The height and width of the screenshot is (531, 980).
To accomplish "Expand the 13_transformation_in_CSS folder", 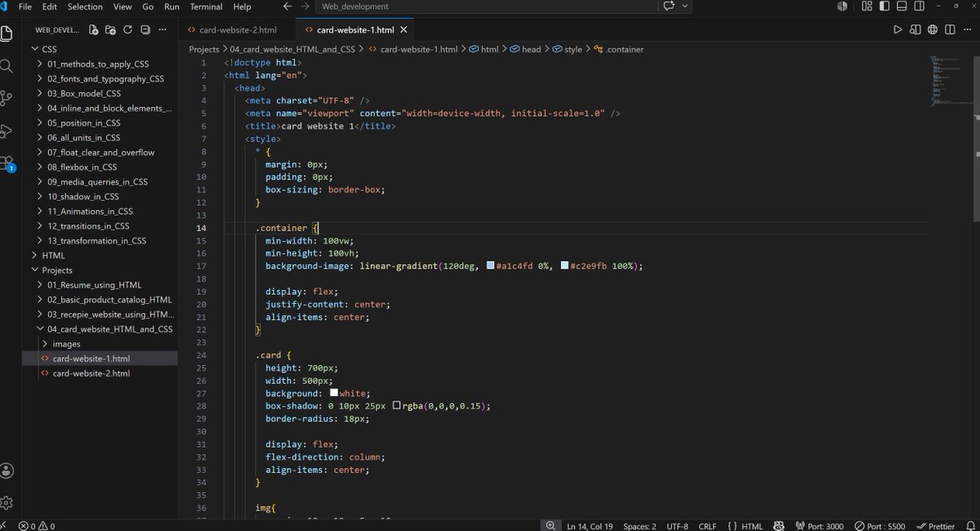I will point(100,240).
